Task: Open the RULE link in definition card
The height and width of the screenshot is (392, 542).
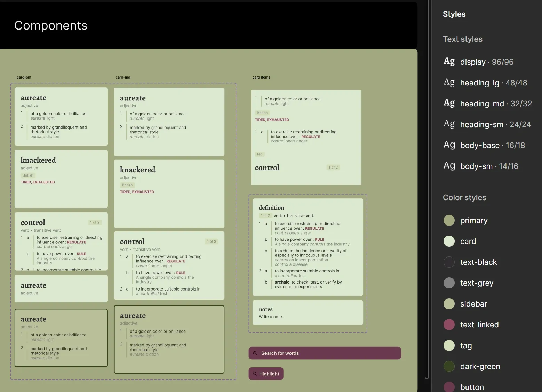Action: click(x=319, y=240)
